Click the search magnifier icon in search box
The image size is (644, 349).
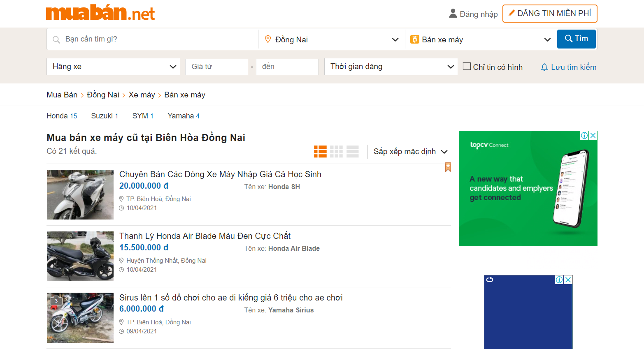point(56,39)
